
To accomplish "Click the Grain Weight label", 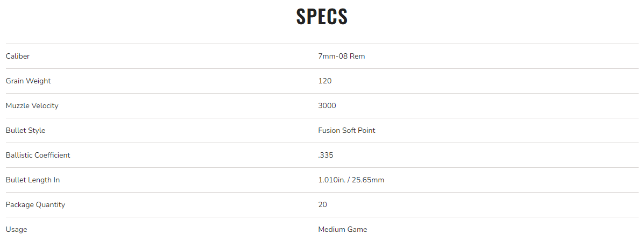I will (28, 81).
